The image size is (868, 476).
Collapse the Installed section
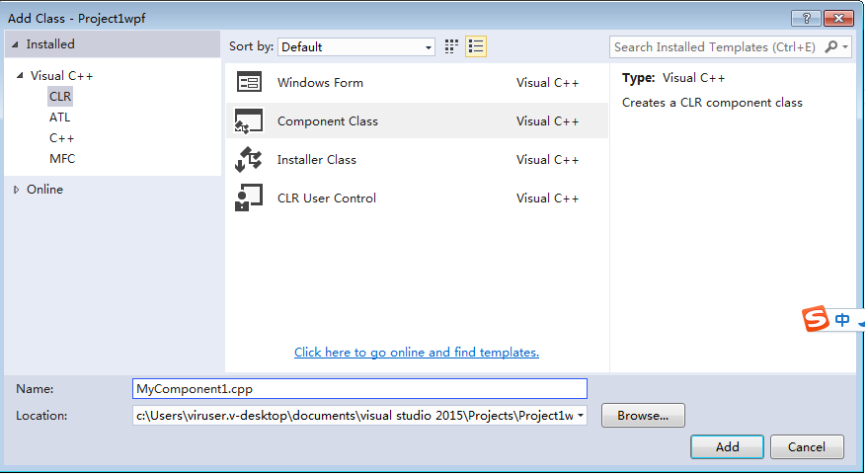(x=15, y=44)
